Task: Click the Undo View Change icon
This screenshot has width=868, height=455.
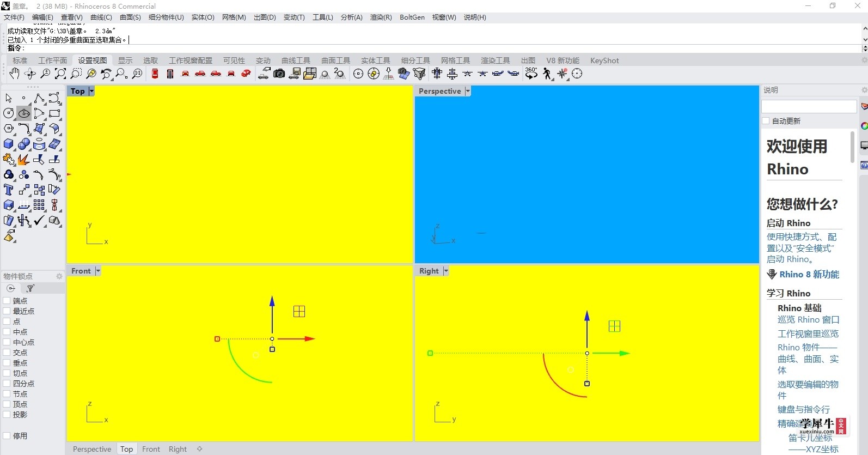Action: click(106, 74)
